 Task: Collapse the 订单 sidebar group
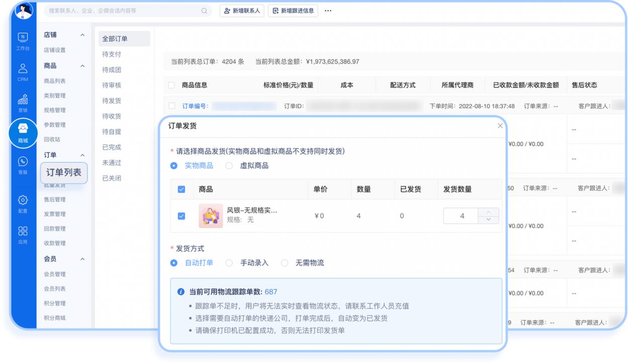(x=82, y=155)
